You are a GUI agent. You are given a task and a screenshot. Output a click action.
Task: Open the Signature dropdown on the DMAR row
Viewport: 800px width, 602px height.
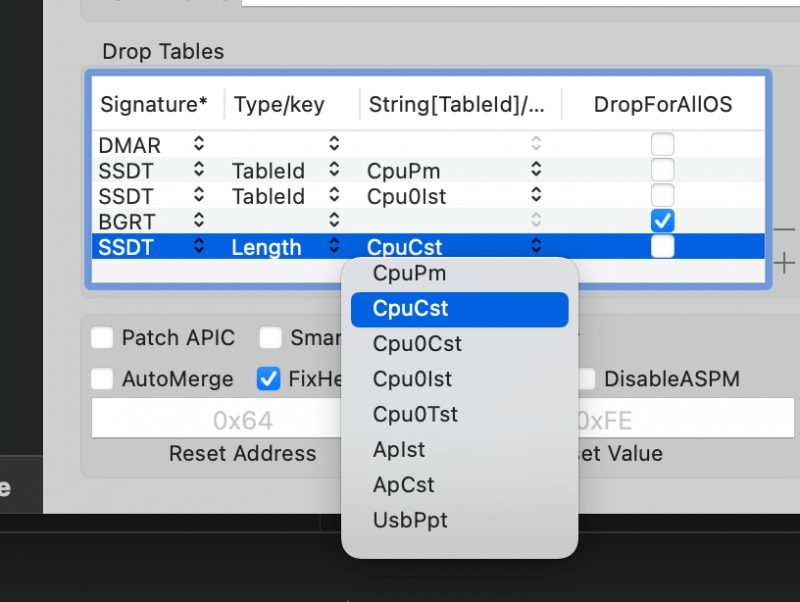(199, 145)
